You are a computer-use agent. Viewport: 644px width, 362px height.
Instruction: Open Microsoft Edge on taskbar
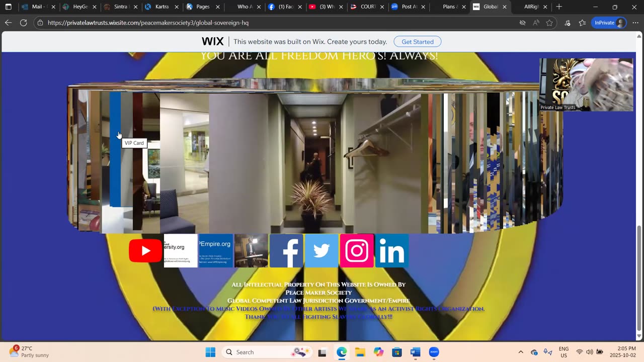342,352
